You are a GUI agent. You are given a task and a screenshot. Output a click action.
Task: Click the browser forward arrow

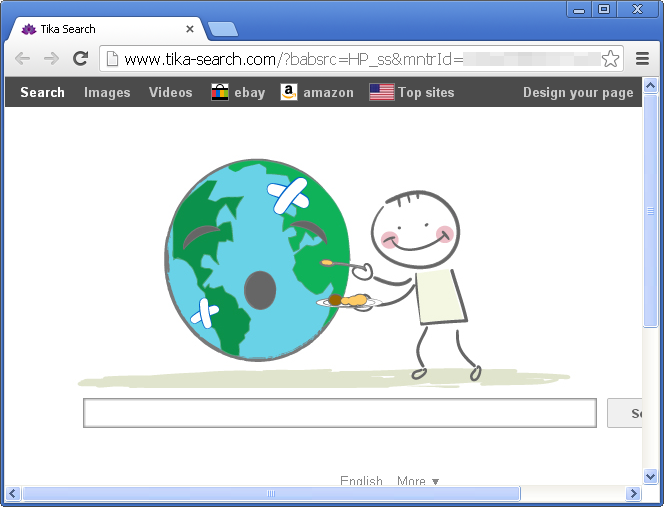coord(51,59)
